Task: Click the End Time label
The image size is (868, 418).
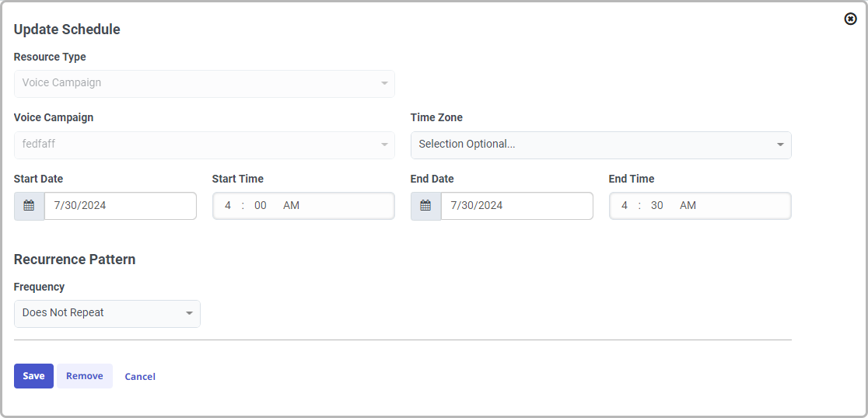Action: 631,179
